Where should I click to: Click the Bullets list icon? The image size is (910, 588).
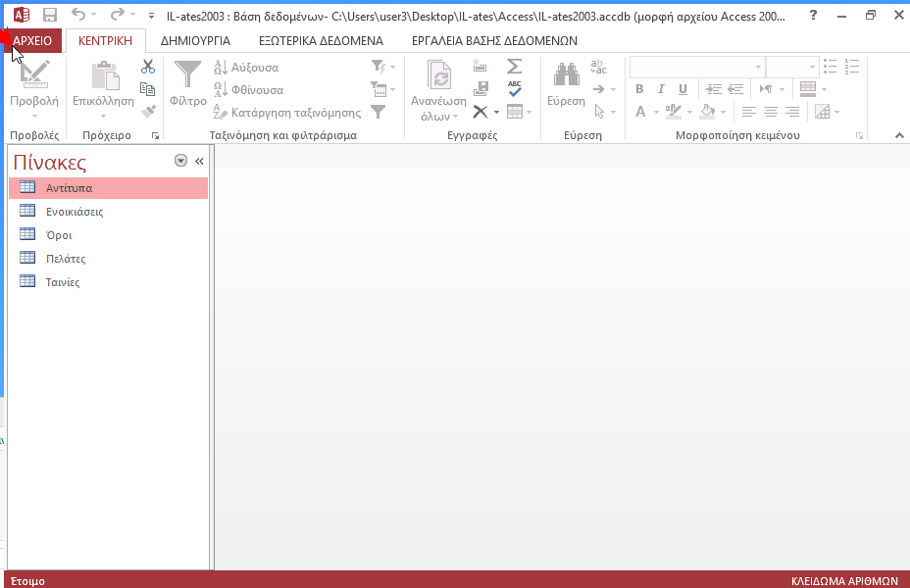tap(831, 66)
